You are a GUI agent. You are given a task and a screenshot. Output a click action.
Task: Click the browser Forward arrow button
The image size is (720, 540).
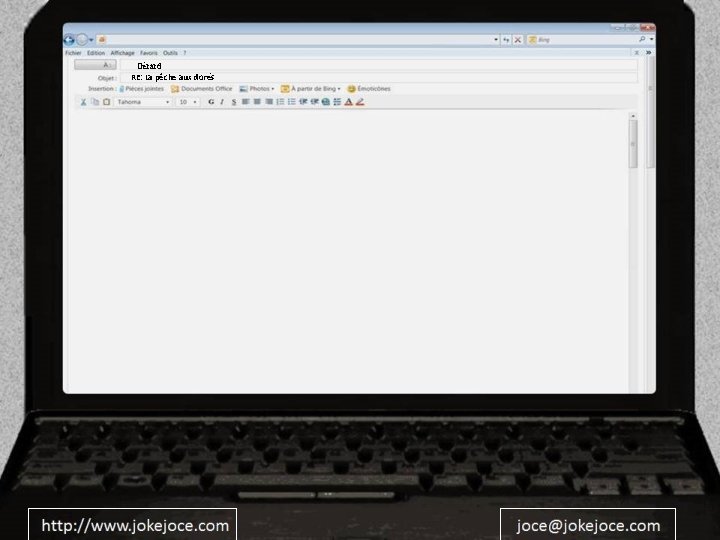81,40
